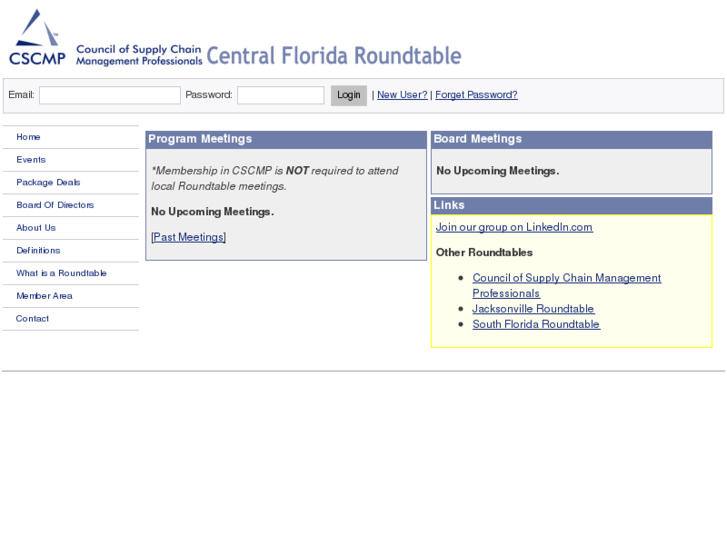Click the CSCMP logo image
The height and width of the screenshot is (545, 727).
point(37,37)
